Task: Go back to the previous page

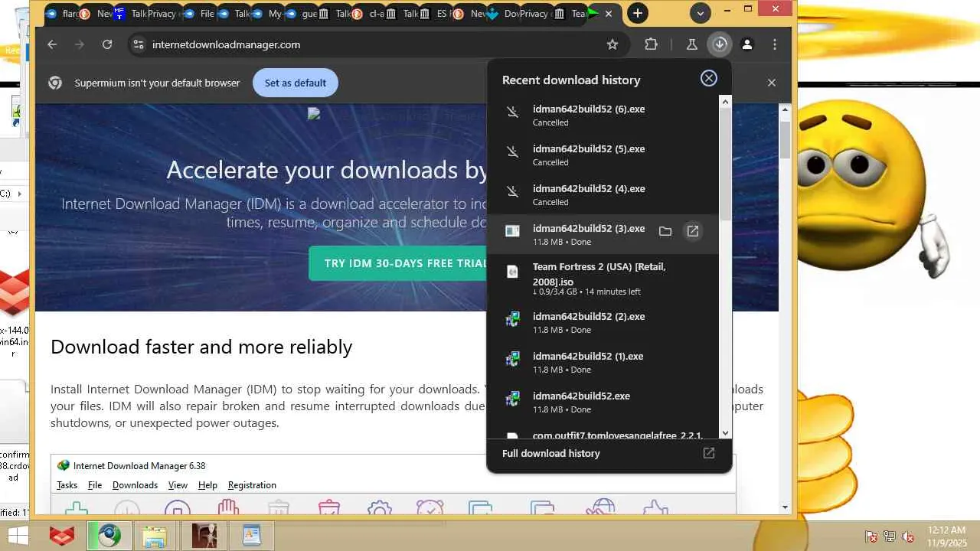Action: [x=52, y=44]
